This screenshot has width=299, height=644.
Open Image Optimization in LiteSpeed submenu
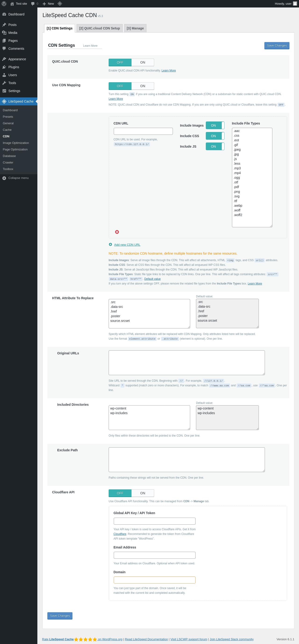click(16, 143)
